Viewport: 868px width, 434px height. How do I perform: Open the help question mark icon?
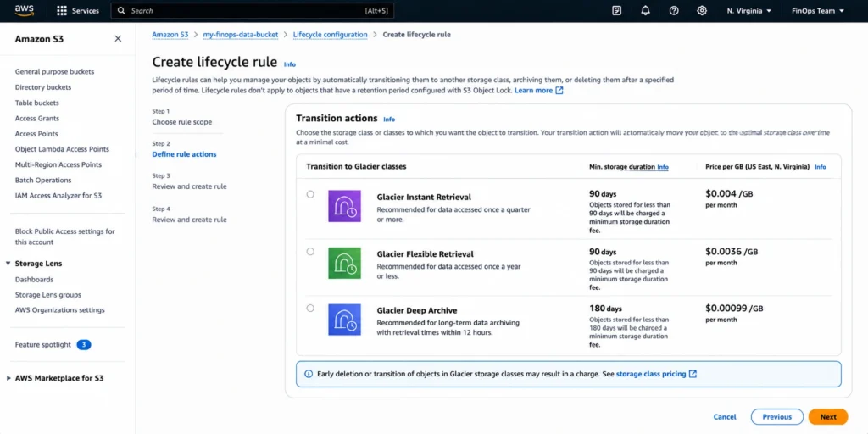point(674,10)
